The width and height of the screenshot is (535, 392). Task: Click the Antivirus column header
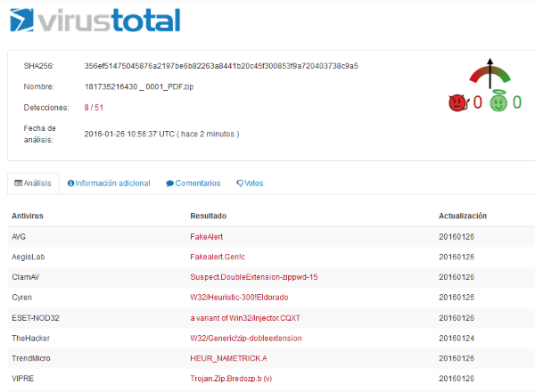[28, 216]
